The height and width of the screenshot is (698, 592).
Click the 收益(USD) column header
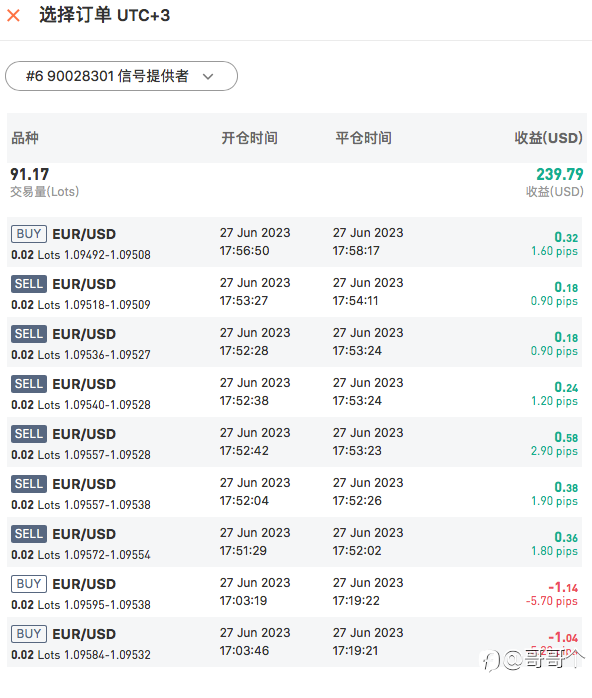tap(548, 138)
